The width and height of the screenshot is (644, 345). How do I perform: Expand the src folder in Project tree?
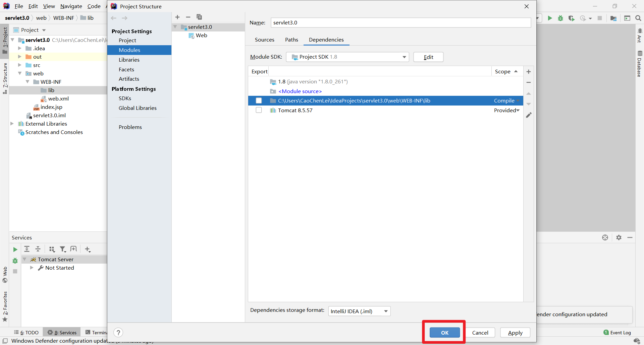pos(19,65)
